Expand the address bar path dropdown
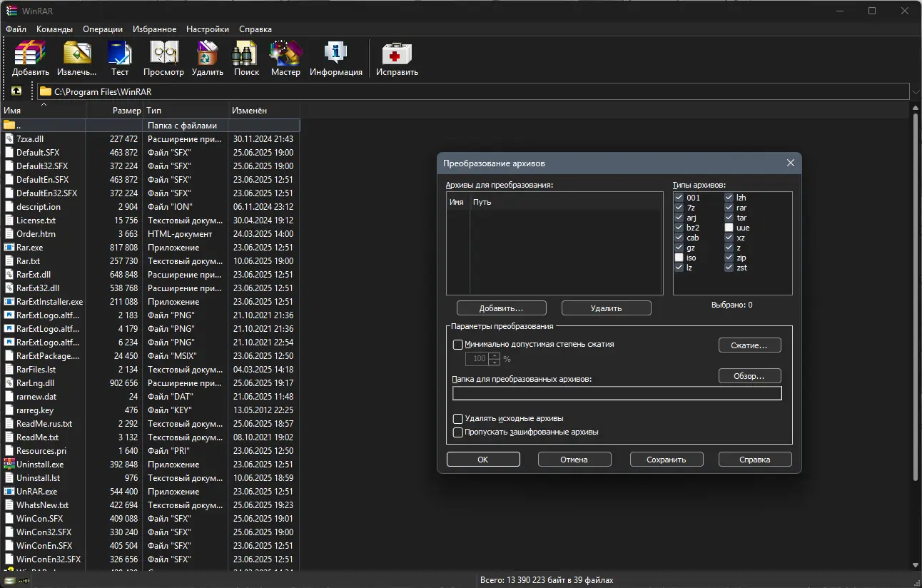Image resolution: width=922 pixels, height=588 pixels. tap(916, 91)
